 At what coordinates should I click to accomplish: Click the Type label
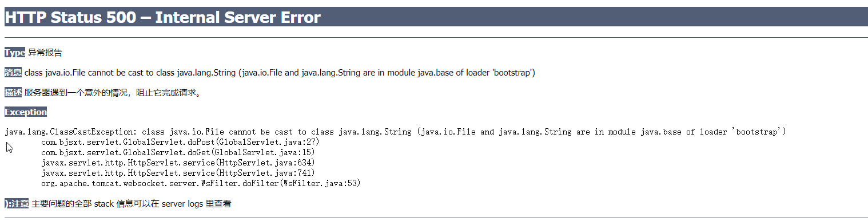[15, 53]
